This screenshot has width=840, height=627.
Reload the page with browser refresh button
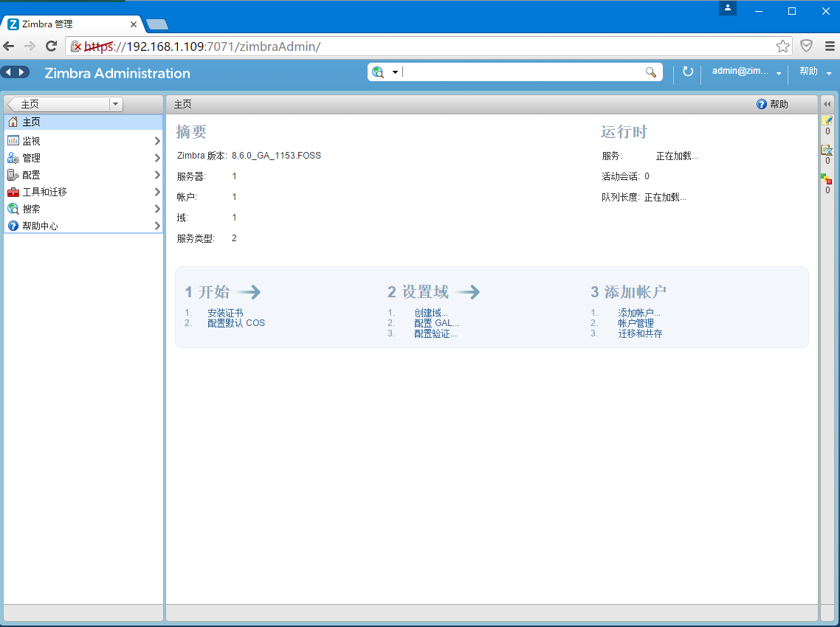click(52, 46)
